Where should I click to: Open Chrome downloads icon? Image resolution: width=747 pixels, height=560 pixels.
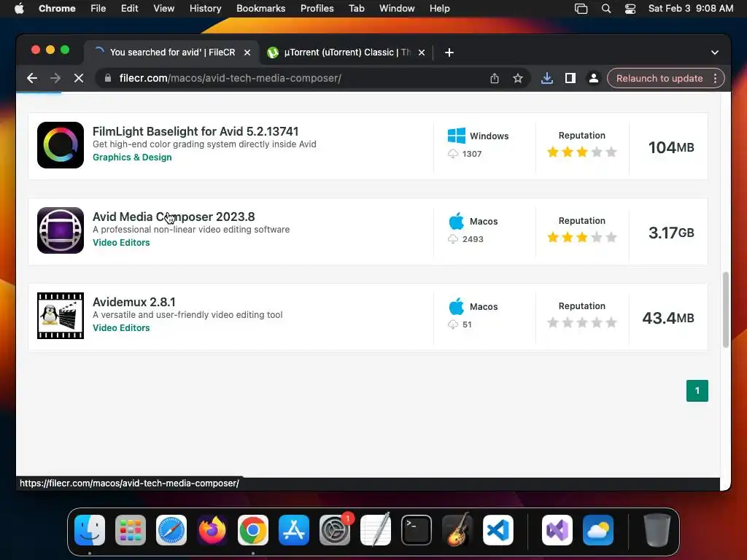[x=547, y=78]
